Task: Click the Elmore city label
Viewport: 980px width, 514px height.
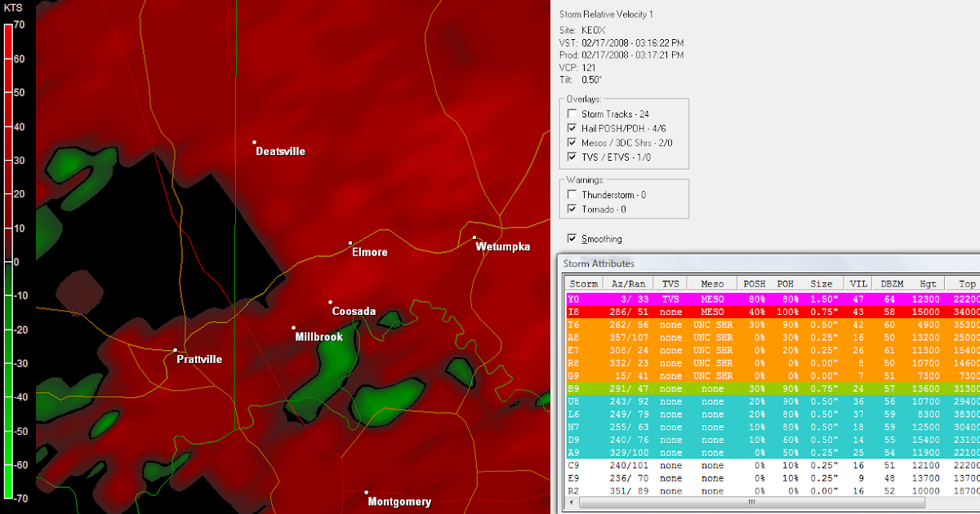Action: (x=369, y=252)
